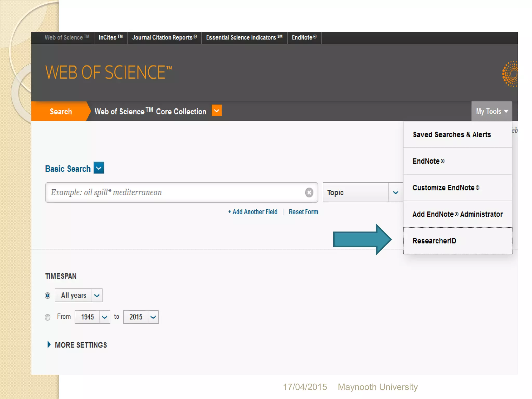532x399 pixels.
Task: Select ResearcherID from My Tools menu
Action: coord(434,241)
